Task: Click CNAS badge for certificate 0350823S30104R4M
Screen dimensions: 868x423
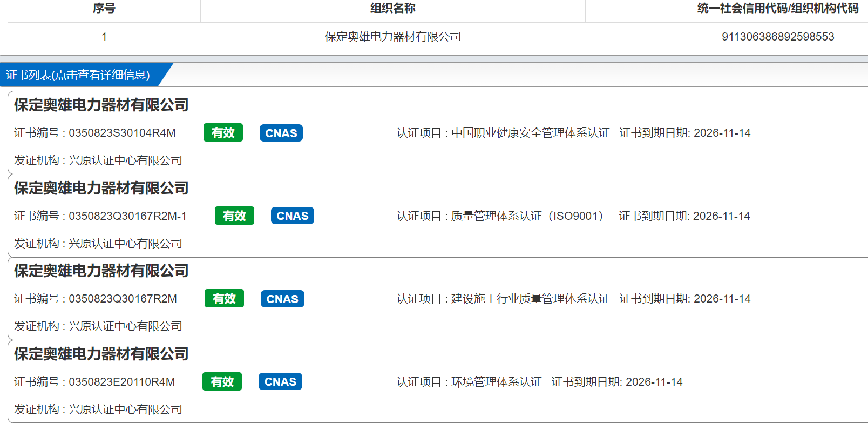Action: pyautogui.click(x=281, y=133)
